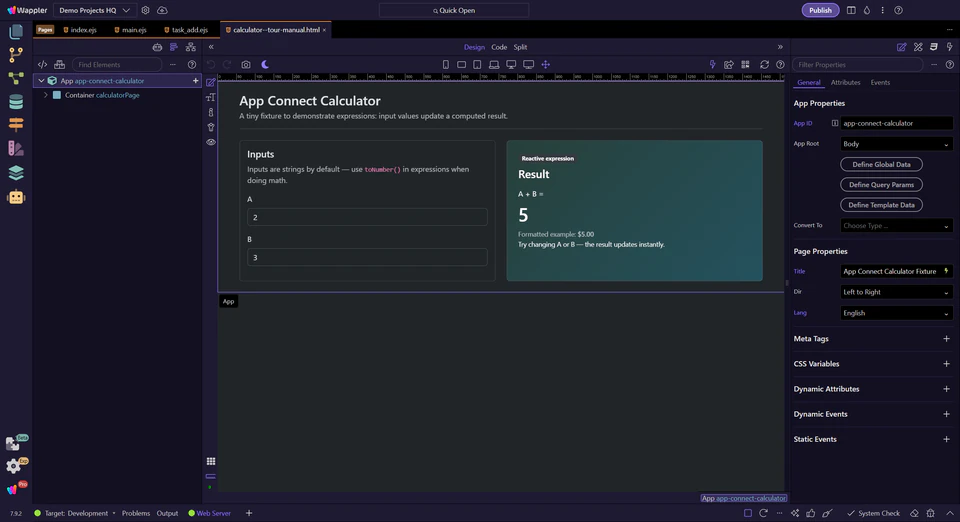Open the App Root Body dropdown
The image size is (960, 522).
[x=896, y=144]
